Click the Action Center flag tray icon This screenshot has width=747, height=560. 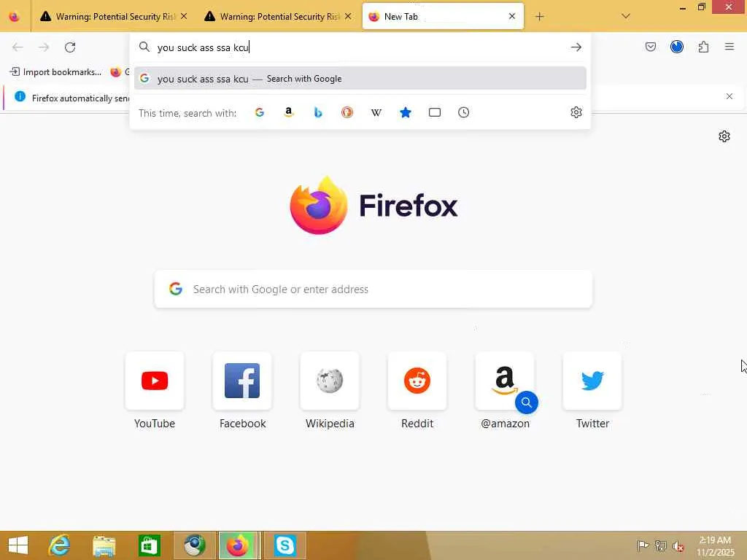point(643,545)
